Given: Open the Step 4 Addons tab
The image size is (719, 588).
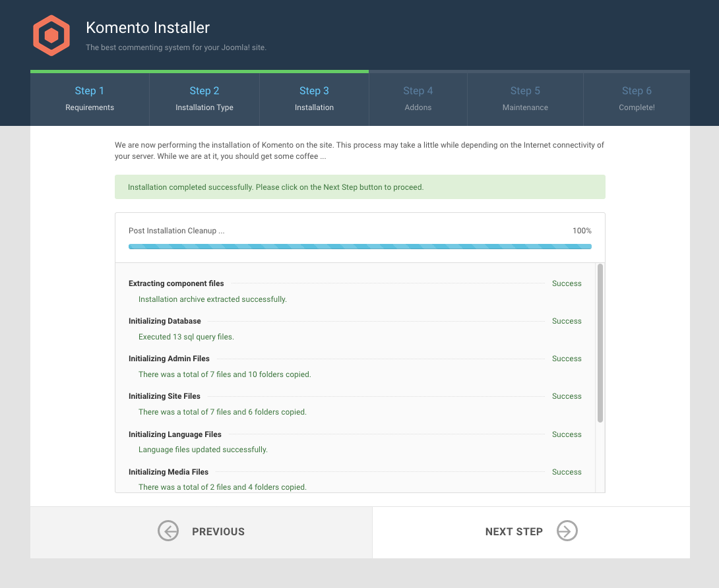Looking at the screenshot, I should pyautogui.click(x=418, y=98).
